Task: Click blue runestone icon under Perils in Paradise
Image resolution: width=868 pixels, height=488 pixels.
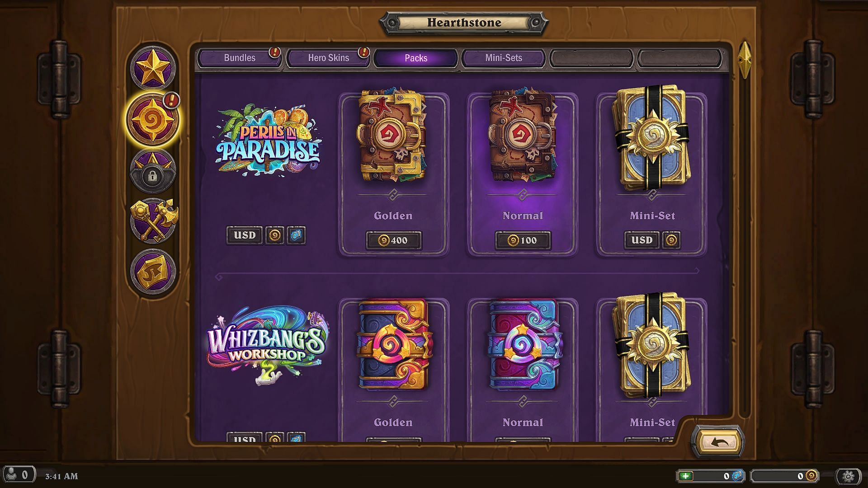Action: click(296, 235)
